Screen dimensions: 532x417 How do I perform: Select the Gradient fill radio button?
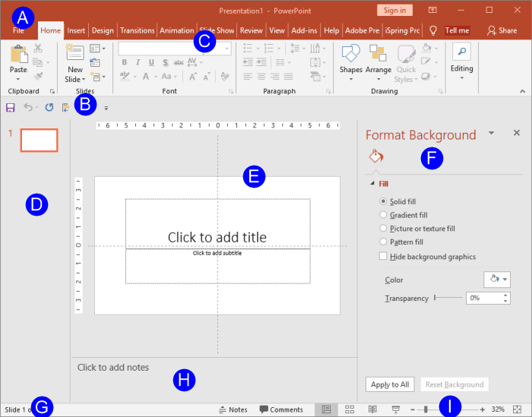384,215
